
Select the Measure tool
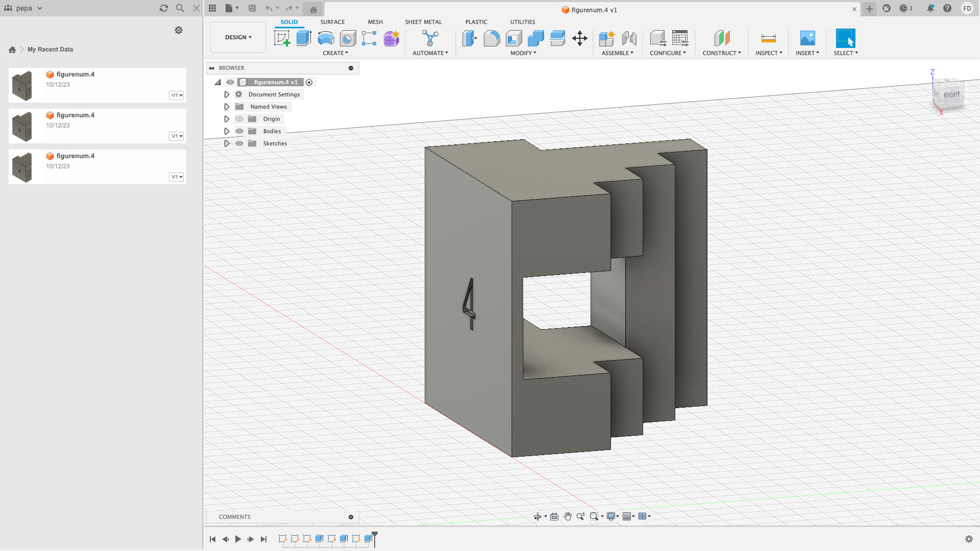tap(768, 38)
